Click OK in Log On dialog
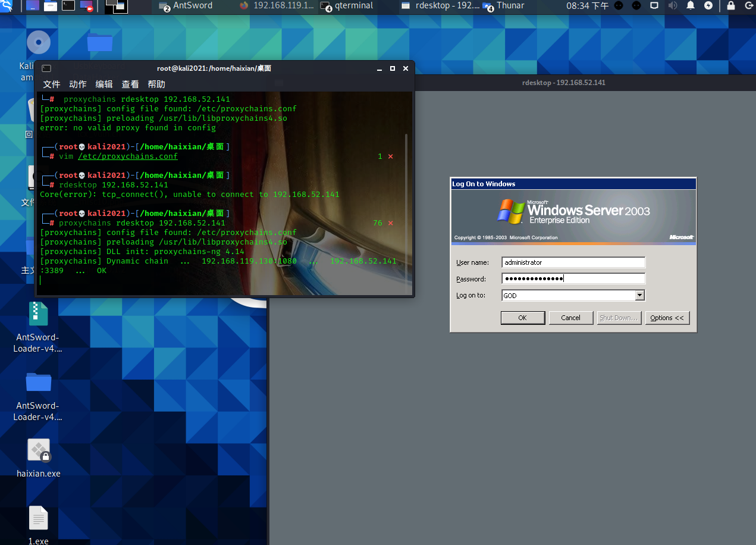 (x=522, y=318)
